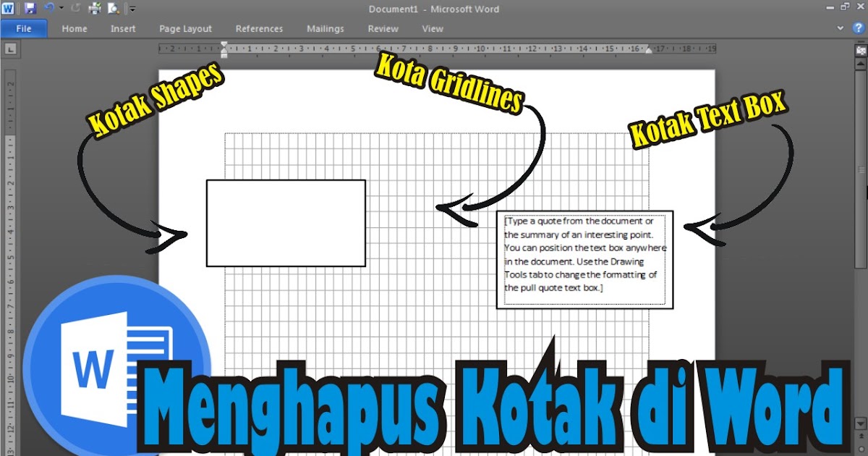Open the File tab
This screenshot has height=456, width=868.
coord(24,29)
